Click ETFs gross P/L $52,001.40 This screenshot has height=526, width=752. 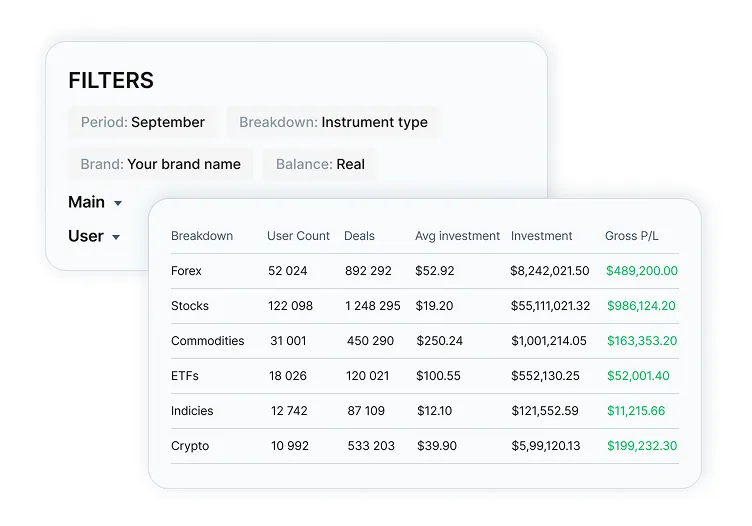[638, 376]
